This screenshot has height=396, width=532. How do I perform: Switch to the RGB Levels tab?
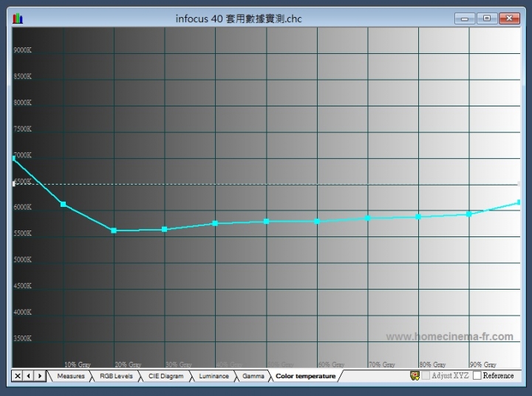(x=116, y=376)
